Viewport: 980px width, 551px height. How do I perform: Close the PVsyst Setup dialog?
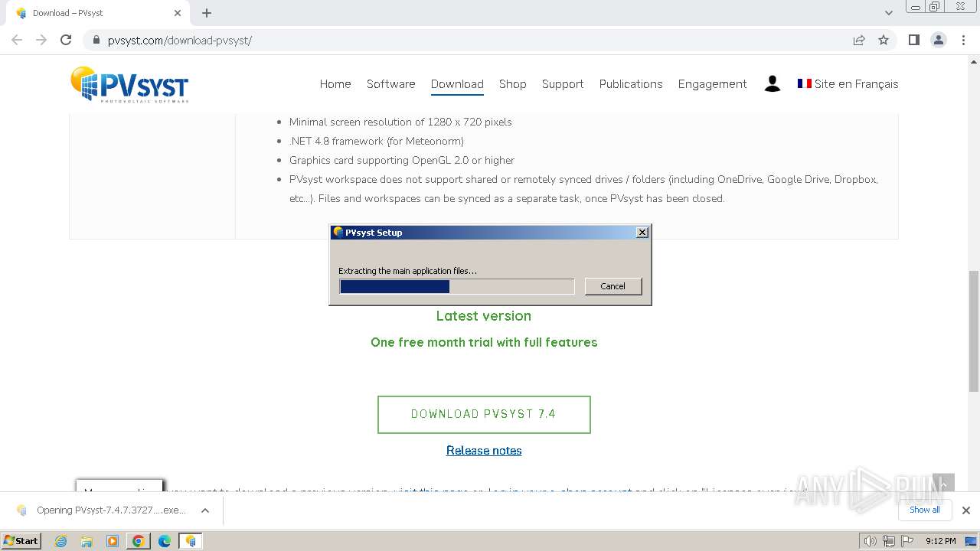pos(642,232)
